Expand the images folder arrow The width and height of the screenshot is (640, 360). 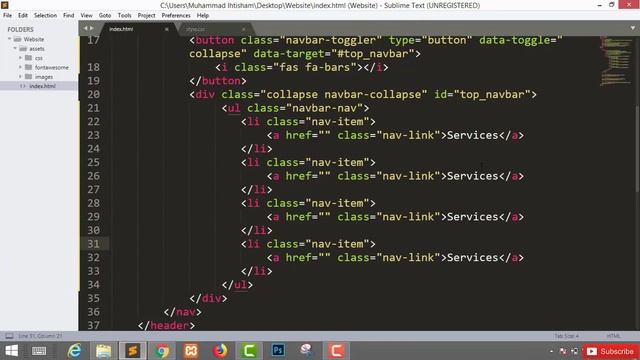tap(20, 77)
